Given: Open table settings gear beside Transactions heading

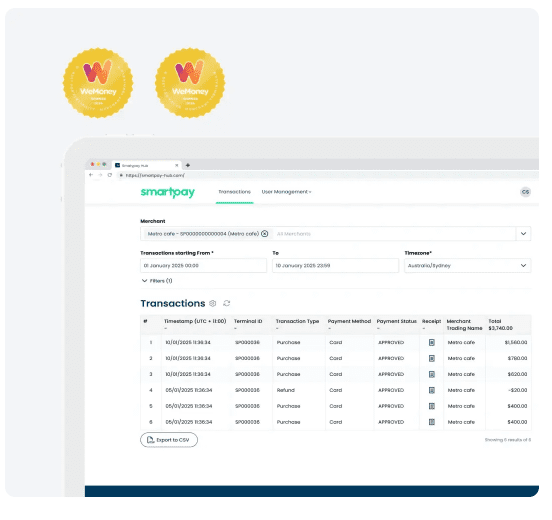Looking at the screenshot, I should coord(213,303).
